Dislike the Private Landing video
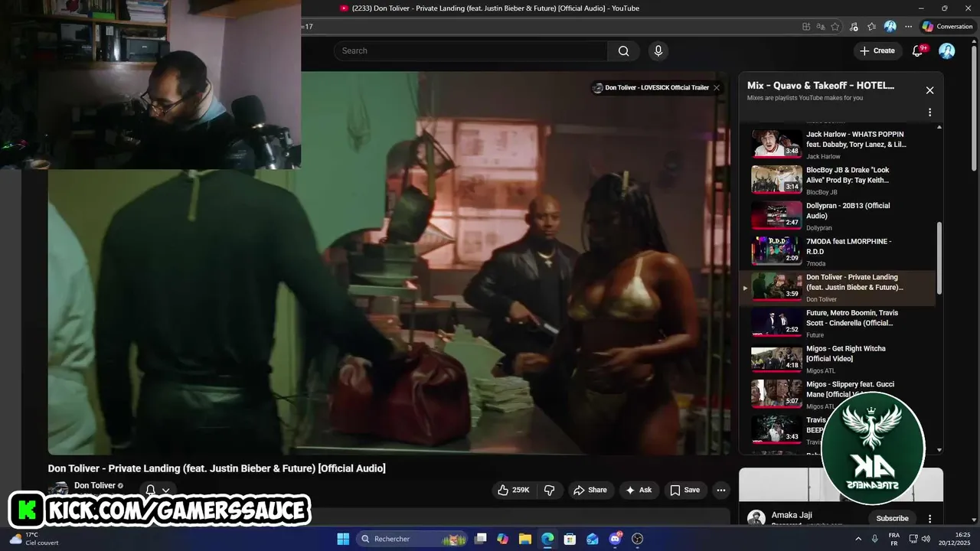 click(549, 490)
